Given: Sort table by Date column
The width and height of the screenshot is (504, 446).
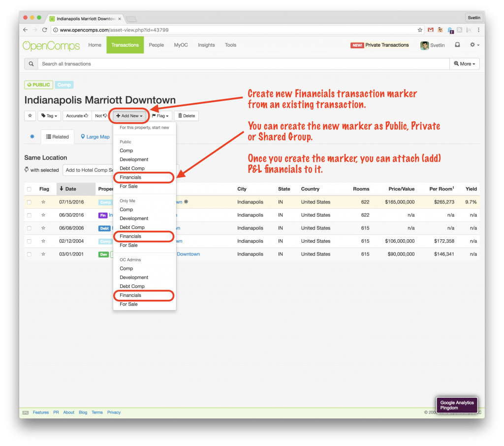Looking at the screenshot, I should coord(76,189).
